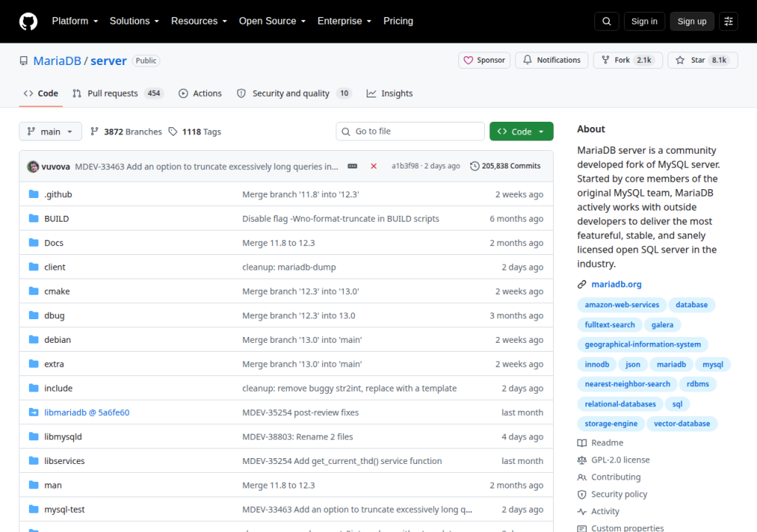
Task: Switch to the Code tab
Action: coord(41,94)
